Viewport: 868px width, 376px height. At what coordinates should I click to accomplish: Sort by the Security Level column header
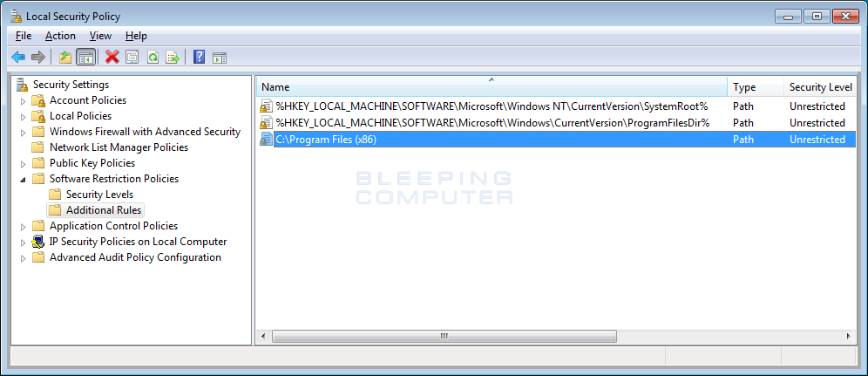(x=820, y=87)
